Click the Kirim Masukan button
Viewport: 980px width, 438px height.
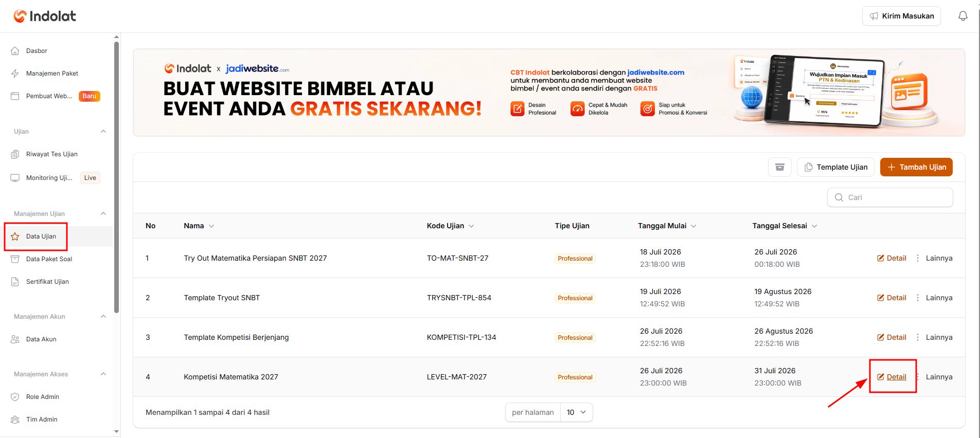(901, 16)
